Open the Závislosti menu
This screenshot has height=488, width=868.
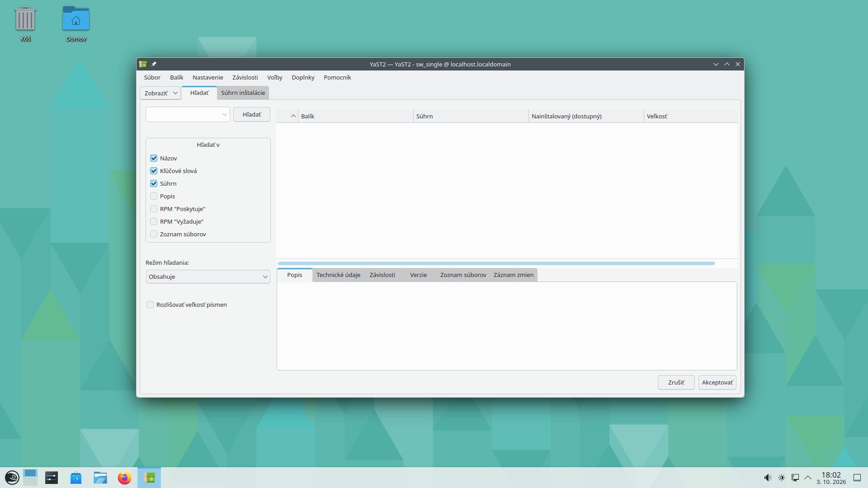(x=245, y=77)
